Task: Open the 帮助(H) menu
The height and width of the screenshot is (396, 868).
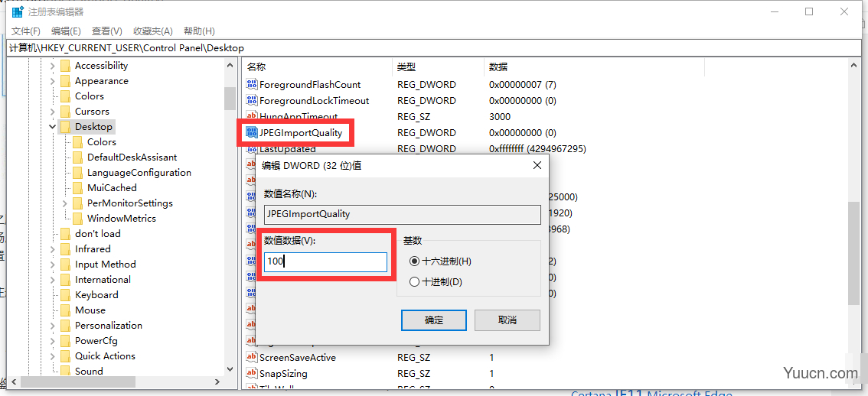Action: point(199,31)
